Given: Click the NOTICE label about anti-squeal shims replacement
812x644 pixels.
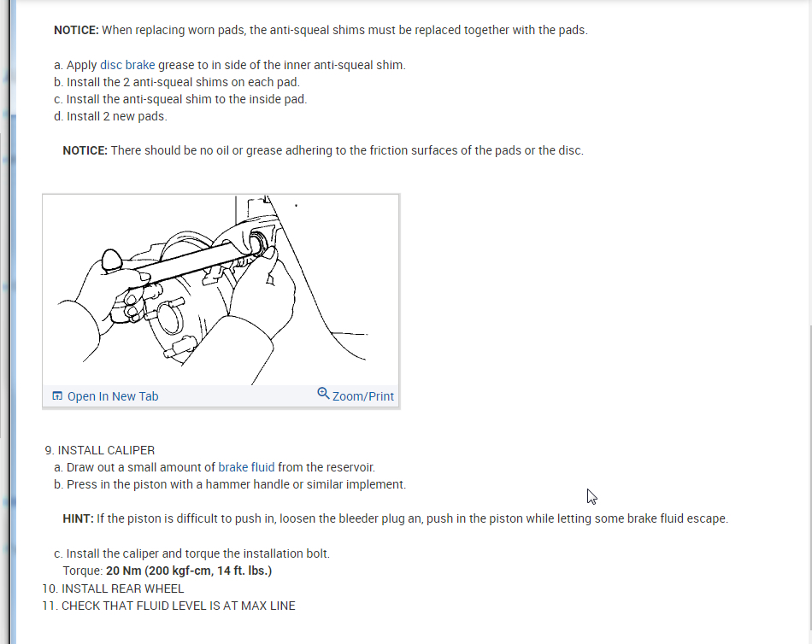Looking at the screenshot, I should coord(76,30).
